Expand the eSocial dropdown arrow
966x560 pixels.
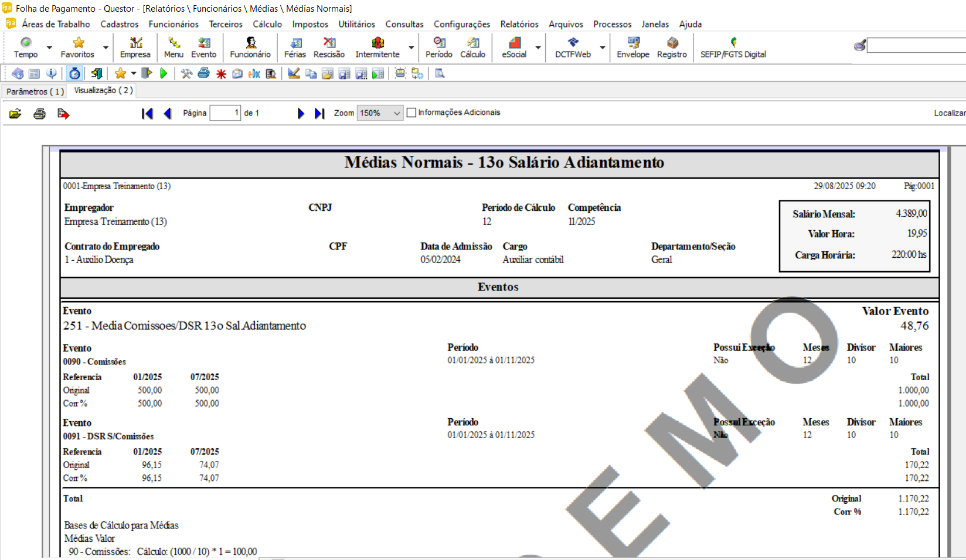pyautogui.click(x=538, y=47)
